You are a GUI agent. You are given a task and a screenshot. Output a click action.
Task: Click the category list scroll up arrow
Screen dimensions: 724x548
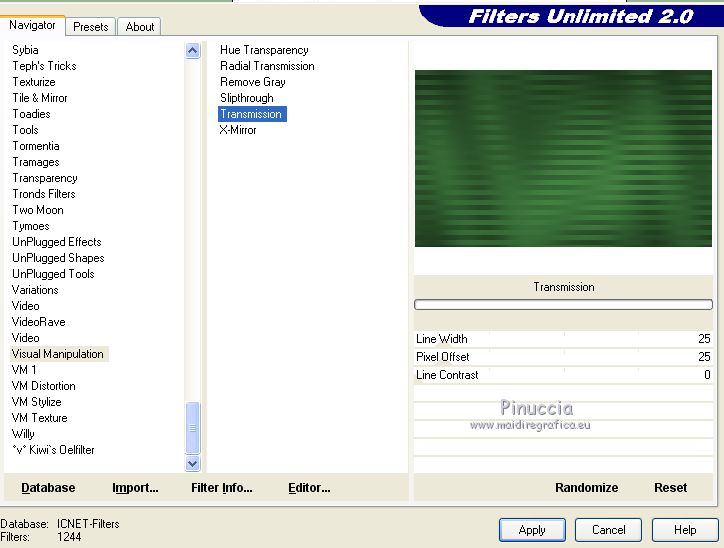tap(193, 50)
